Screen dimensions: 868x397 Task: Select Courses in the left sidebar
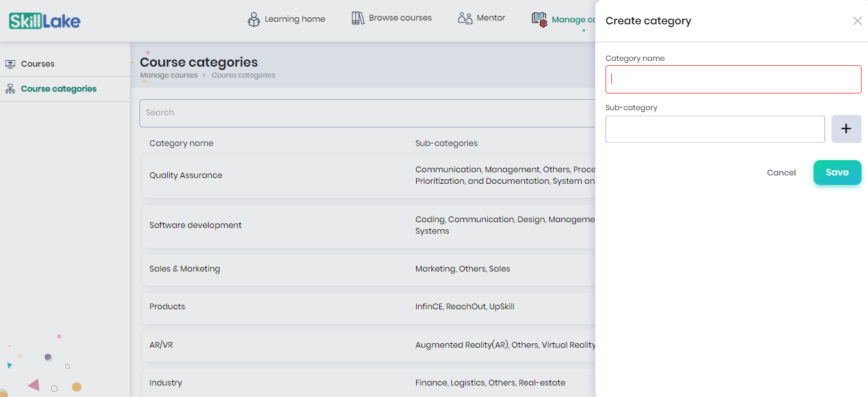pyautogui.click(x=38, y=64)
